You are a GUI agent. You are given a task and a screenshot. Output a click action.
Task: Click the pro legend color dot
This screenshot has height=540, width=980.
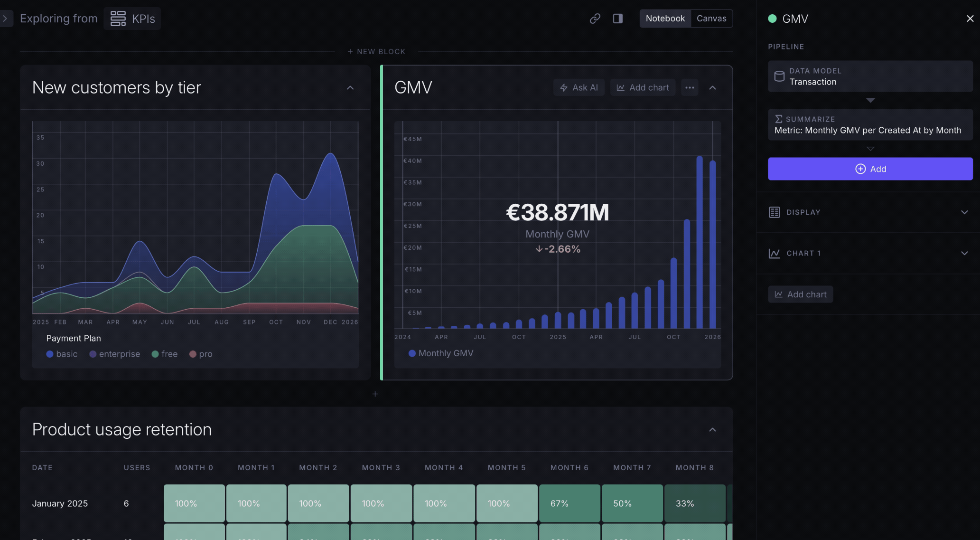pyautogui.click(x=193, y=354)
